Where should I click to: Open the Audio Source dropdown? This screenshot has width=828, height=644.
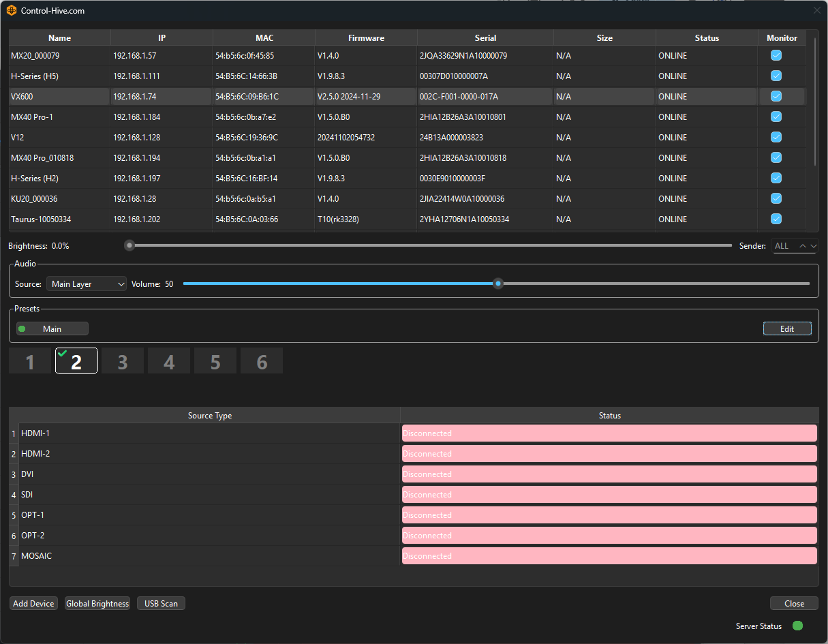pos(87,283)
